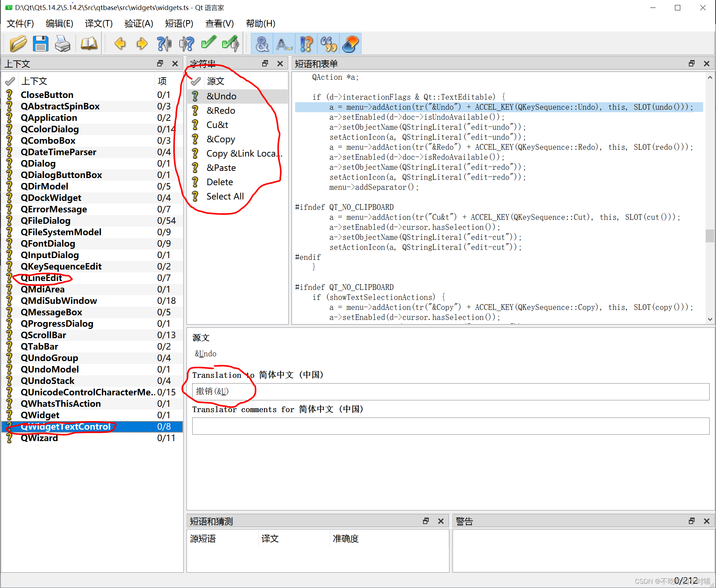This screenshot has width=716, height=588.
Task: Save the translation file with floppy icon
Action: 40,44
